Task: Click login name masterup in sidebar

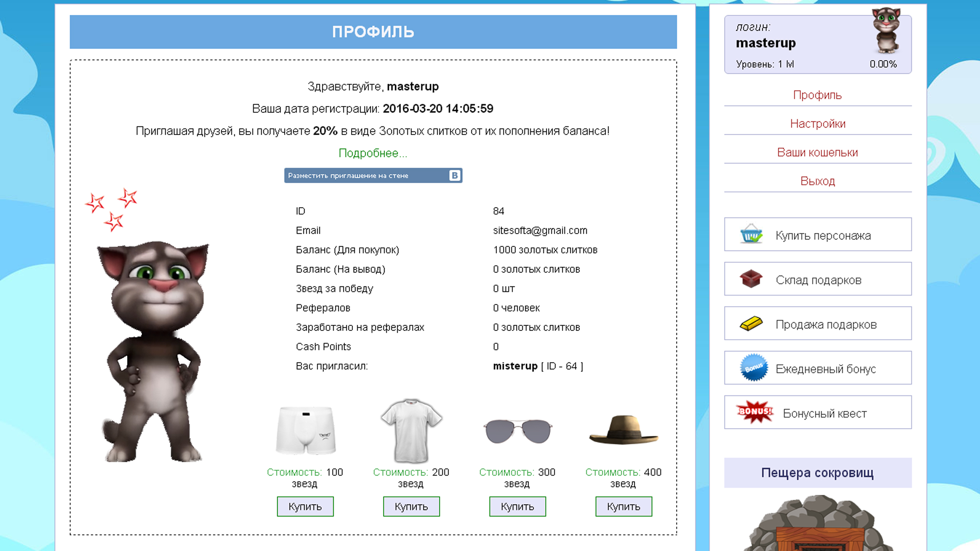Action: click(766, 43)
